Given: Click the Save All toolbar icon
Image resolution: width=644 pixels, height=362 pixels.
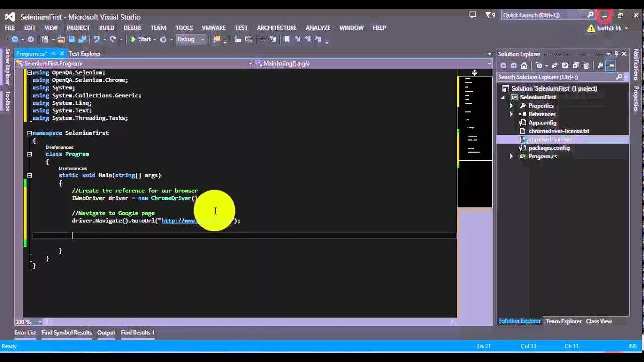Looking at the screenshot, I should coord(83,39).
